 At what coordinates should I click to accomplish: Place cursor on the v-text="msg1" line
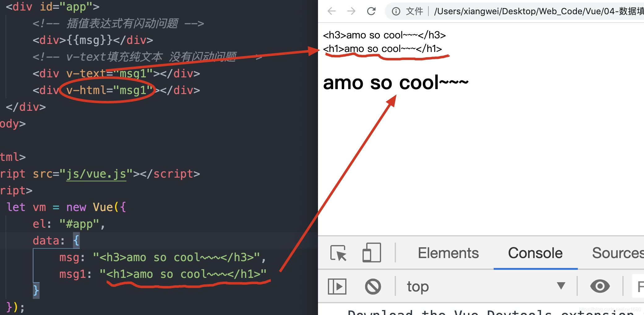pos(116,74)
